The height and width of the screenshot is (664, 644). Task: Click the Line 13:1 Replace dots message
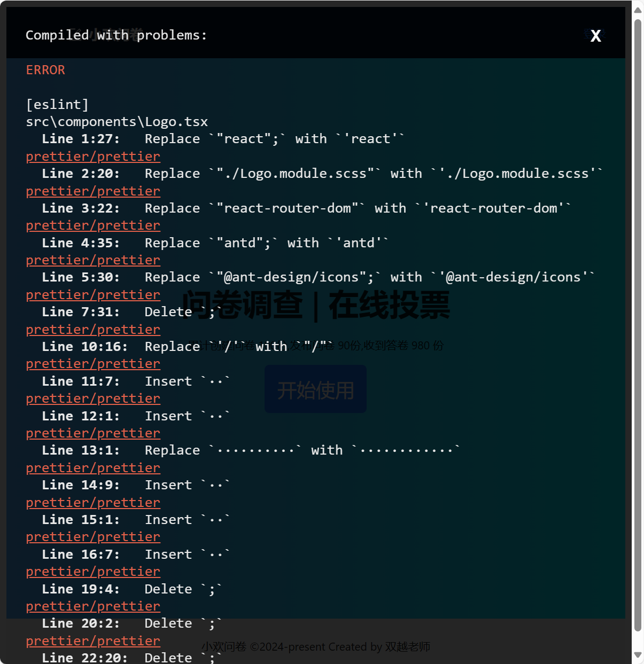click(x=251, y=450)
